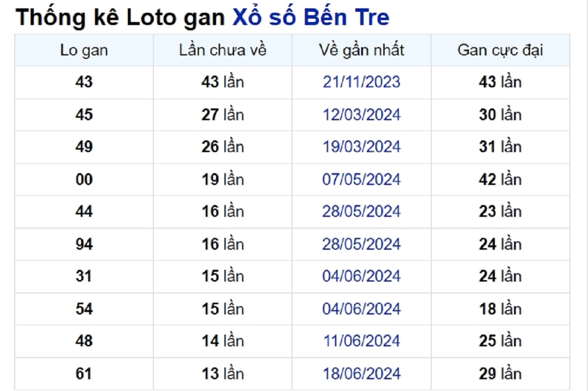
Task: Select lo gan number 00
Action: [84, 180]
